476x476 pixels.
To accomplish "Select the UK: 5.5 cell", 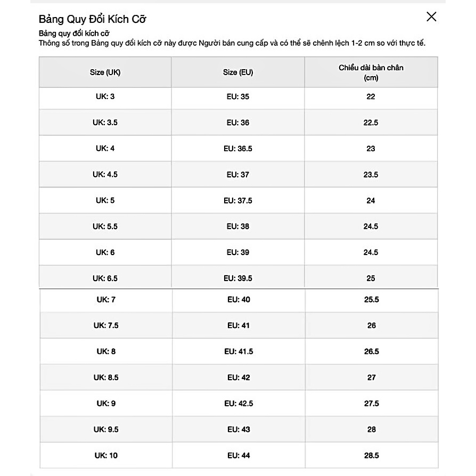I will 105,226.
